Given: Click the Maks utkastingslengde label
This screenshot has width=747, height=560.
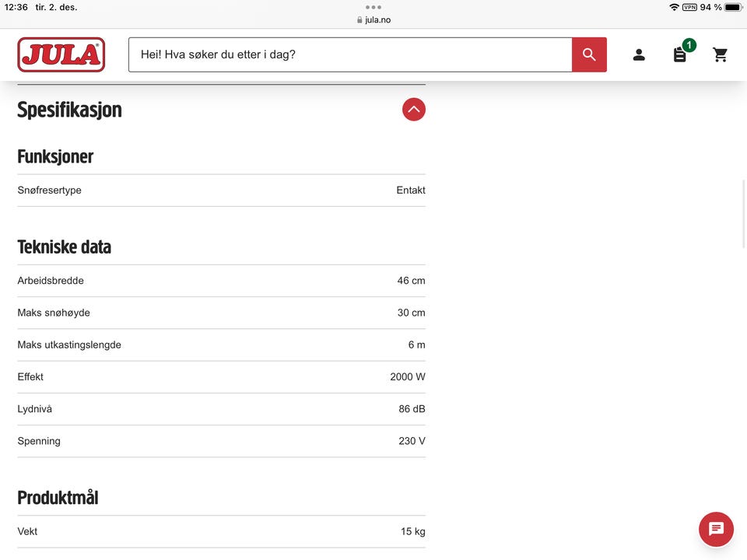Looking at the screenshot, I should (69, 345).
